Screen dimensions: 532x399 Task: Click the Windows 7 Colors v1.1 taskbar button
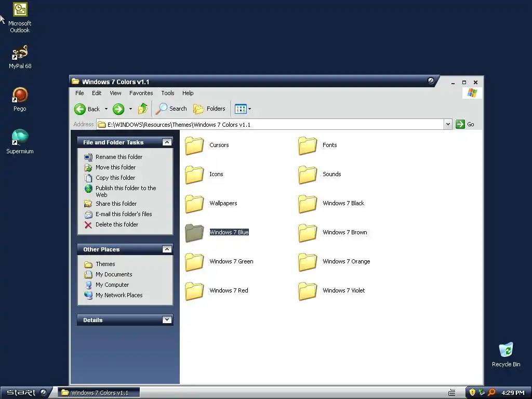(98, 393)
